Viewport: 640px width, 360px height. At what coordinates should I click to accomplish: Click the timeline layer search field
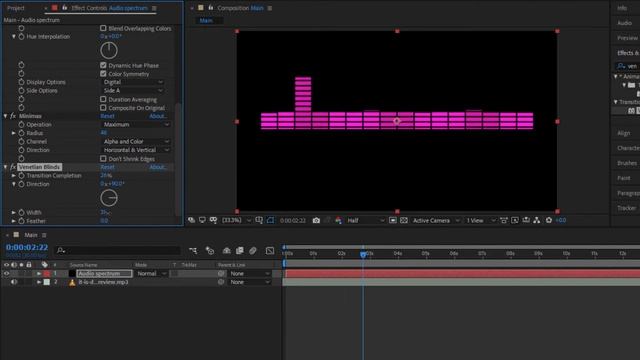[118, 251]
